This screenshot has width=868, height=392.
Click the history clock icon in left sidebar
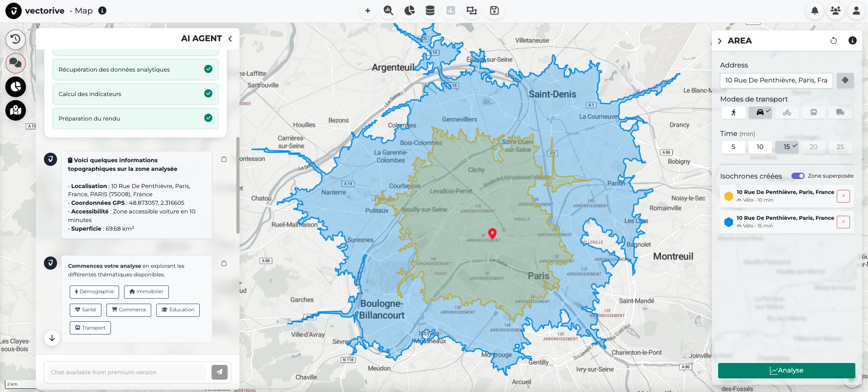coord(15,39)
